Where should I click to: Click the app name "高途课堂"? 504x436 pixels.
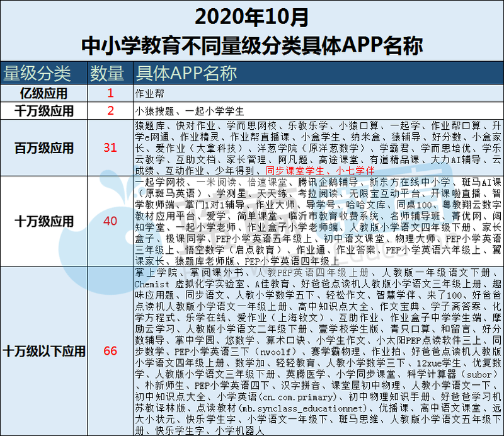click(338, 159)
